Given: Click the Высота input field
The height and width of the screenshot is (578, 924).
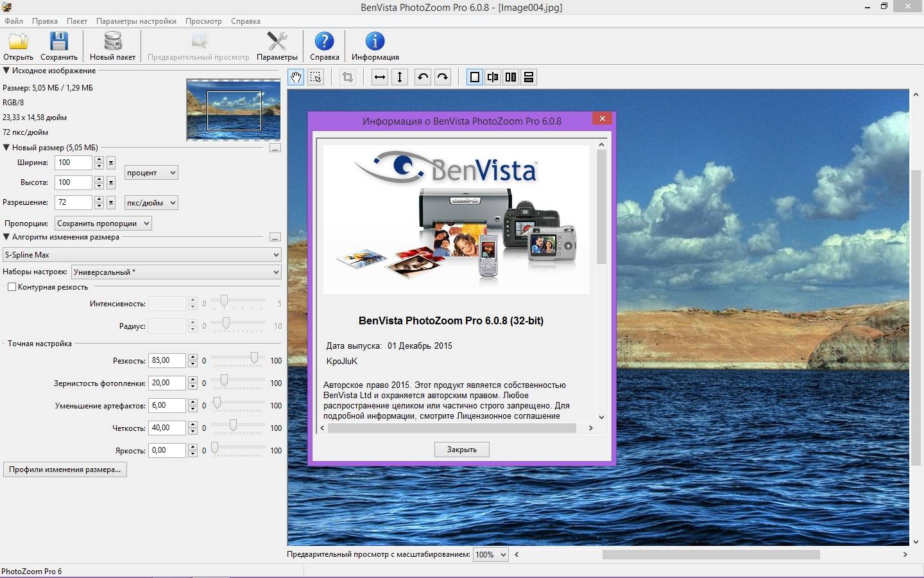Looking at the screenshot, I should [x=74, y=182].
